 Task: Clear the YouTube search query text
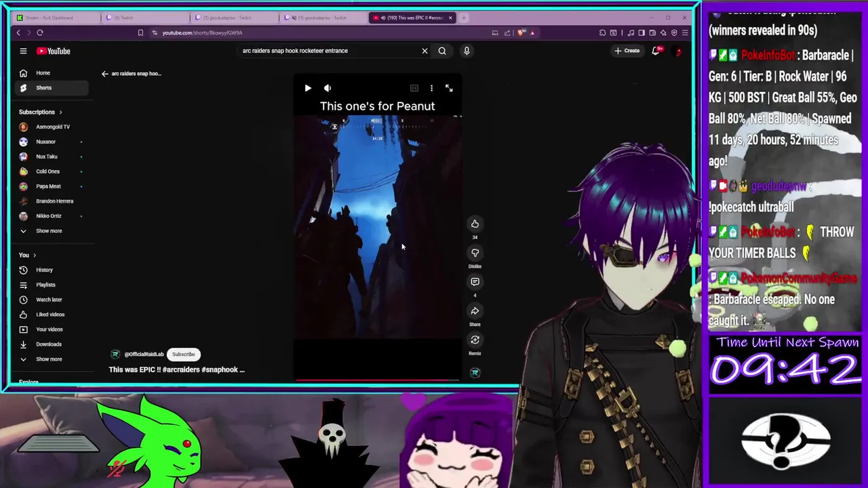click(x=425, y=51)
